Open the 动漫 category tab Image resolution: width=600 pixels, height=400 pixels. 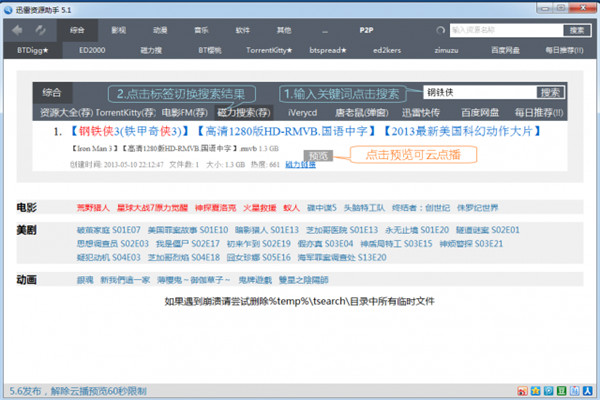point(160,30)
